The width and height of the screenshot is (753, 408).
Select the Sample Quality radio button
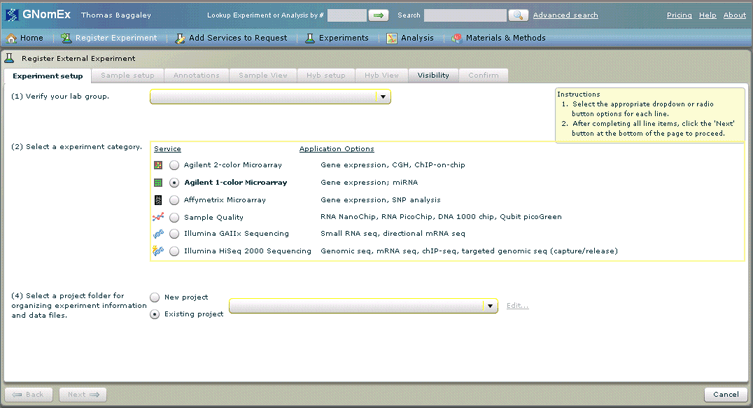(x=174, y=217)
